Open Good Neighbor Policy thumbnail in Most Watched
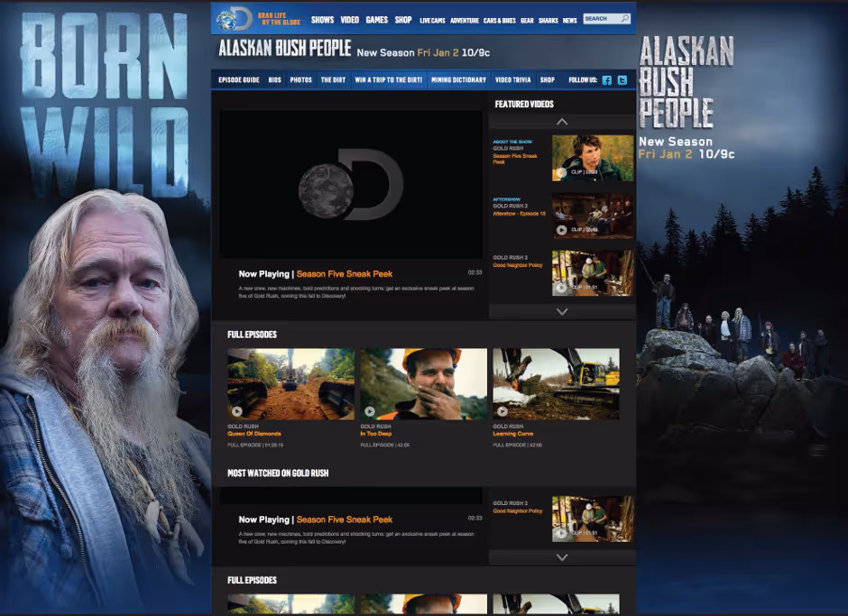848x616 pixels. (593, 519)
